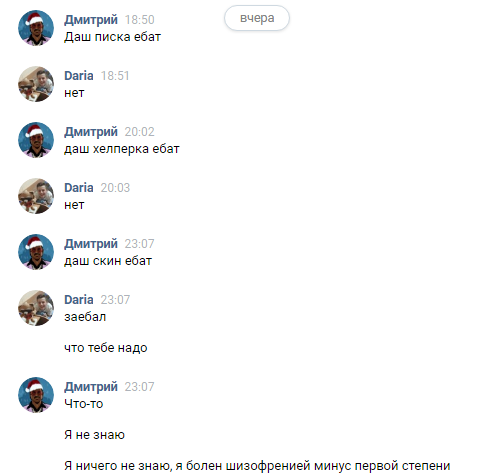Open Daria name link above 'заебал'

[79, 300]
